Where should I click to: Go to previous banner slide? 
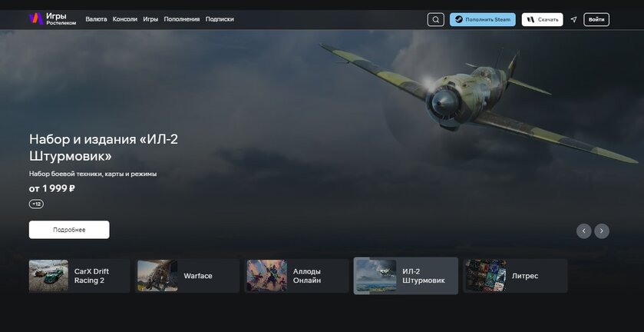(583, 231)
